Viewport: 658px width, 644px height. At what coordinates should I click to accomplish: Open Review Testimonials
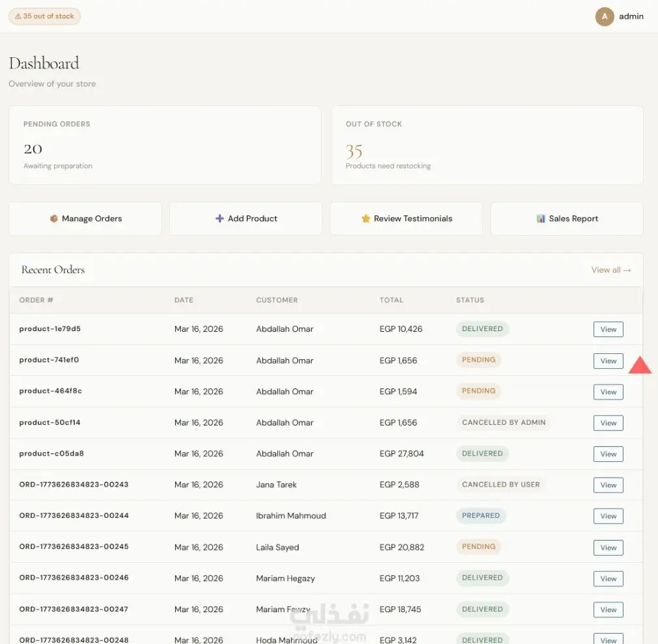(406, 219)
